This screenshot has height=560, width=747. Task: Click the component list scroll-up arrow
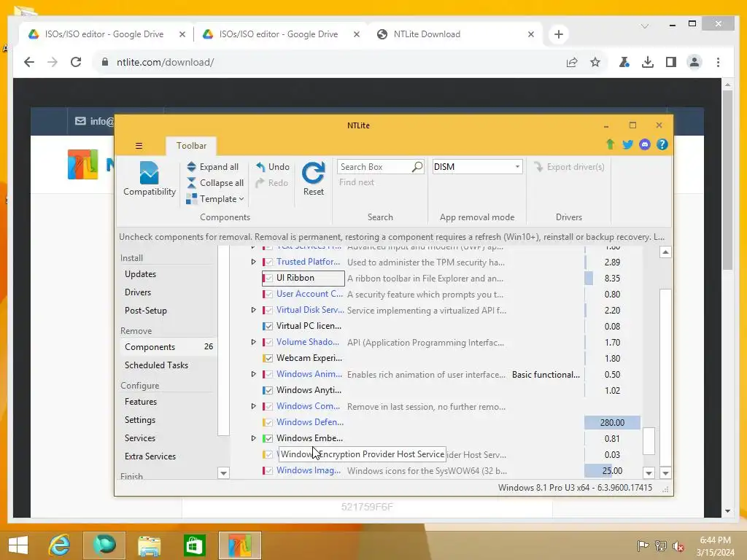click(665, 252)
